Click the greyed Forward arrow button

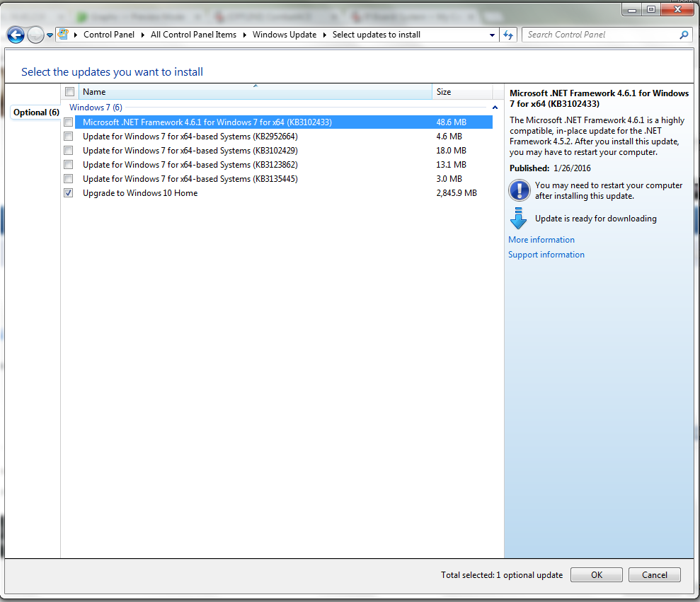click(x=35, y=35)
